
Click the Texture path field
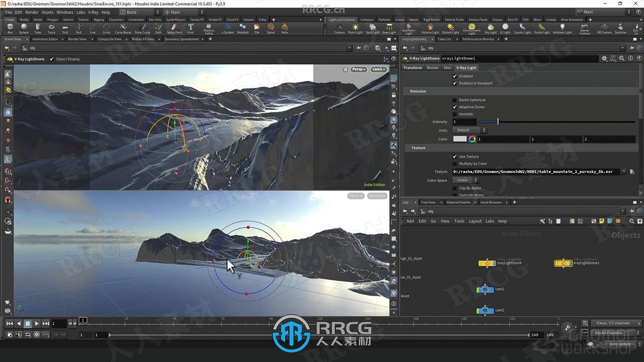pos(536,172)
